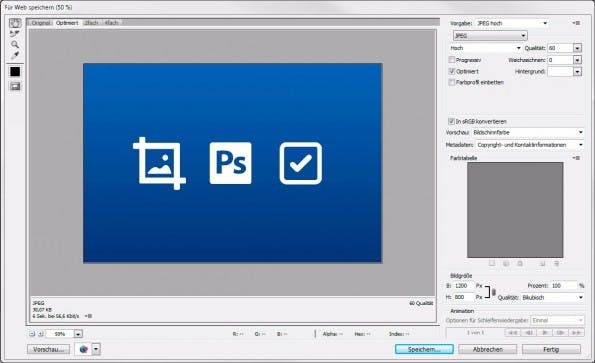This screenshot has width=595, height=363.
Task: Click the Speichern button
Action: (424, 349)
